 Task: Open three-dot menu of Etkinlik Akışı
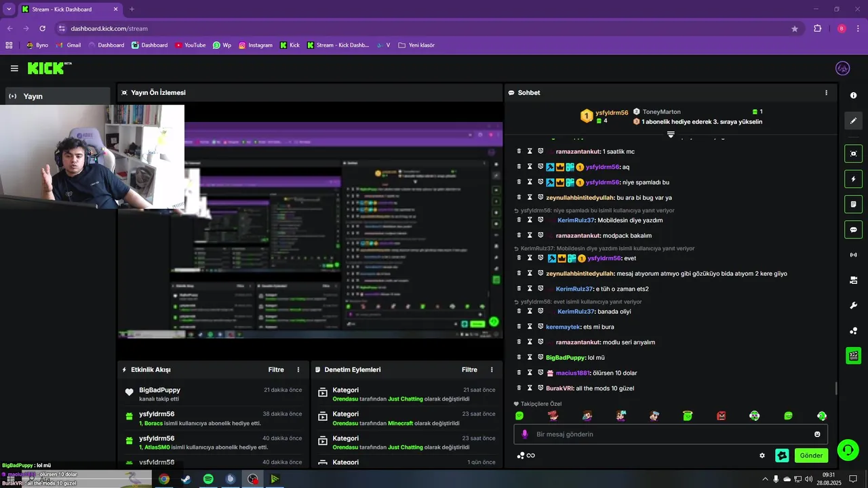pos(298,369)
